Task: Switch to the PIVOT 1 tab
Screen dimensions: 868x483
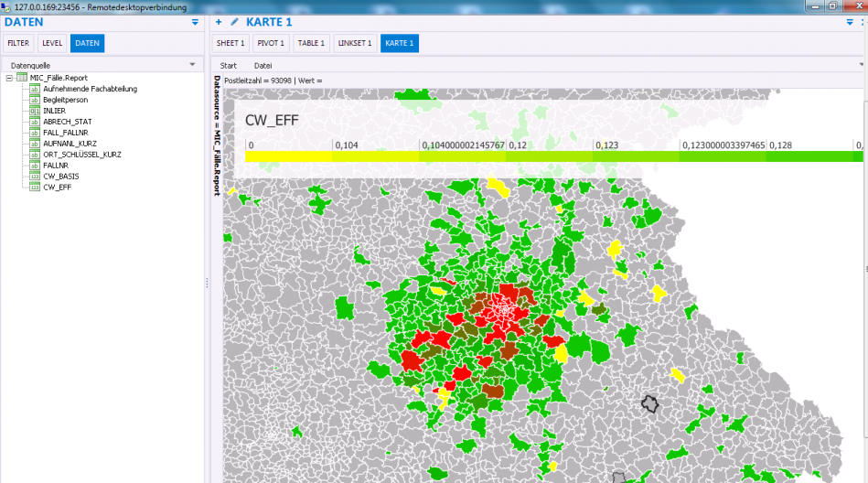Action: (x=271, y=43)
